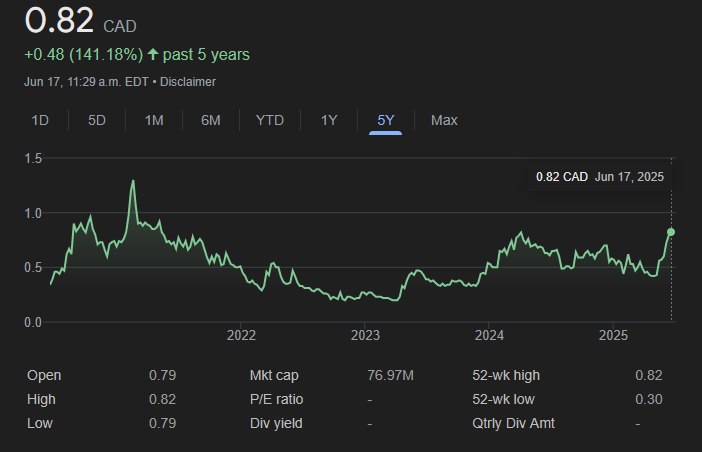Open the Max range chart
Screen dimensions: 702x452
pyautogui.click(x=444, y=120)
